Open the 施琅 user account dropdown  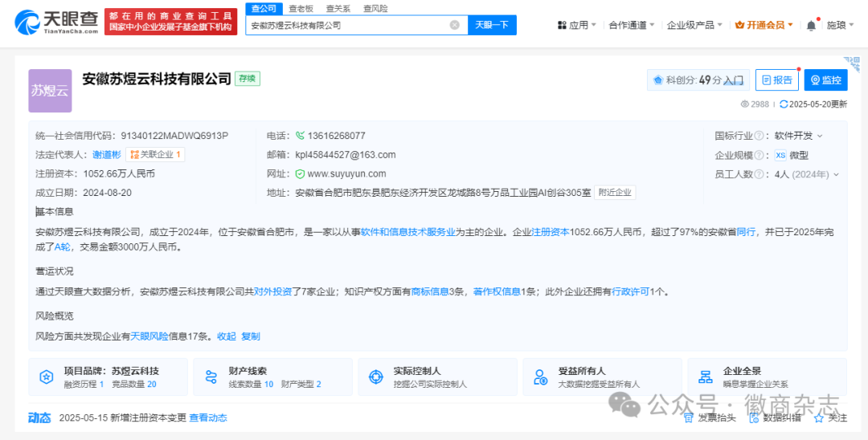click(840, 25)
